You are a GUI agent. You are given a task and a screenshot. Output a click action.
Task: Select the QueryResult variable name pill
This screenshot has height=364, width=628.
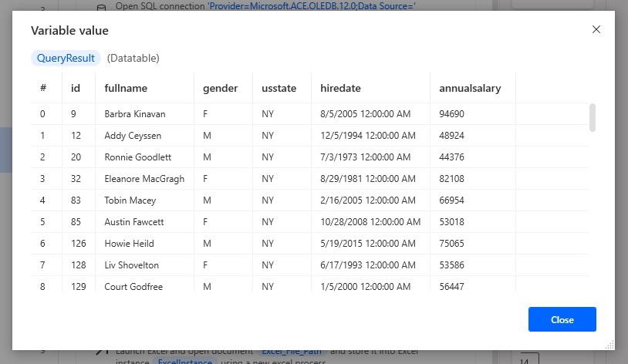click(66, 58)
